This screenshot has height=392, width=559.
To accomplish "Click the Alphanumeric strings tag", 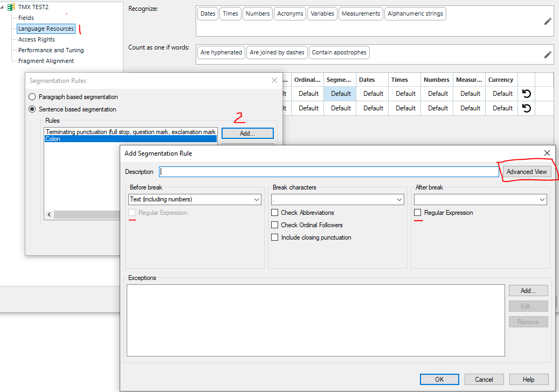I will [415, 13].
